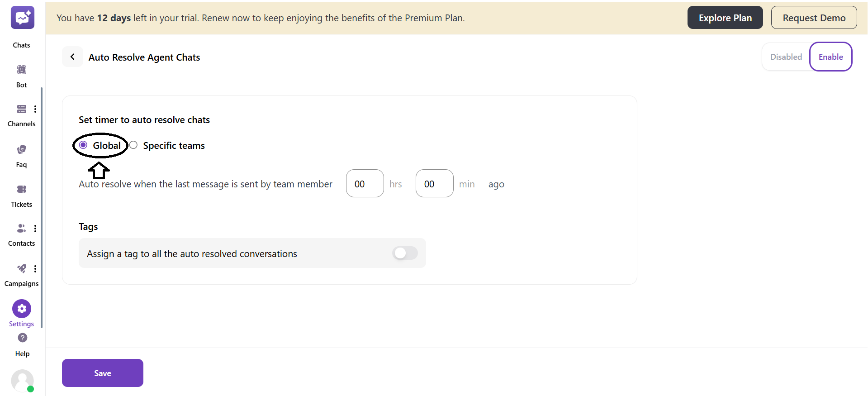Open the Help question mark icon

point(22,338)
